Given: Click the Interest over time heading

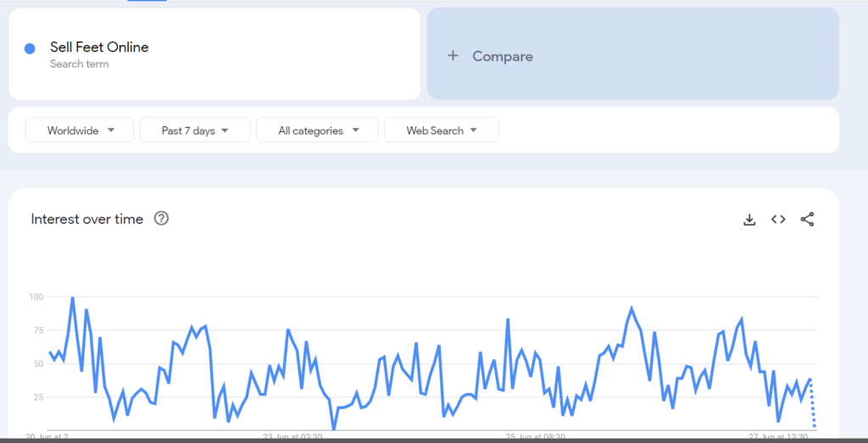Looking at the screenshot, I should (x=87, y=219).
